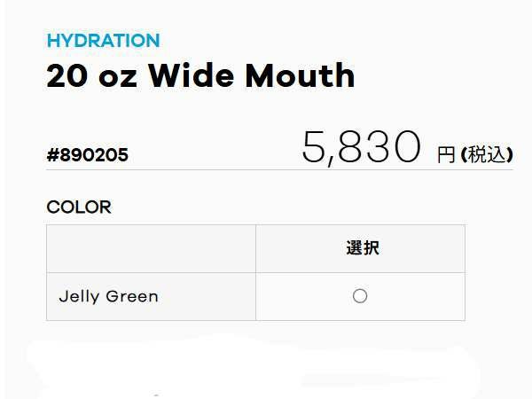
Task: Click the word "Green" in the color row
Action: (132, 296)
